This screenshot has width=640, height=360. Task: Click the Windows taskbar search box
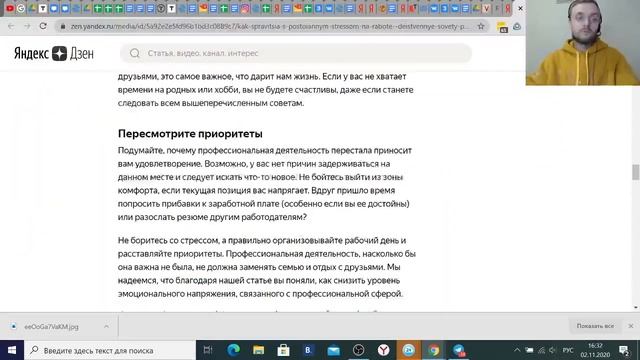click(x=110, y=350)
